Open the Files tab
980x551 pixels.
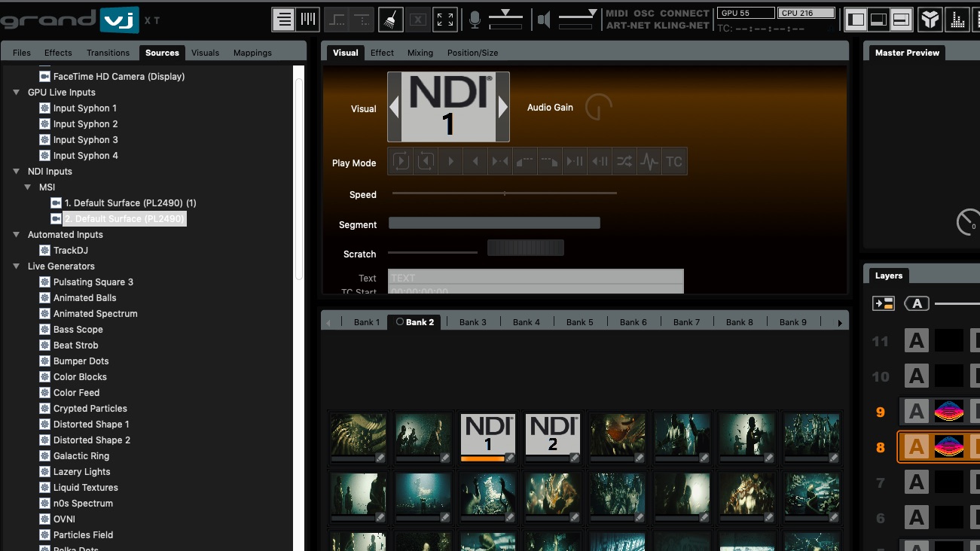click(x=22, y=53)
